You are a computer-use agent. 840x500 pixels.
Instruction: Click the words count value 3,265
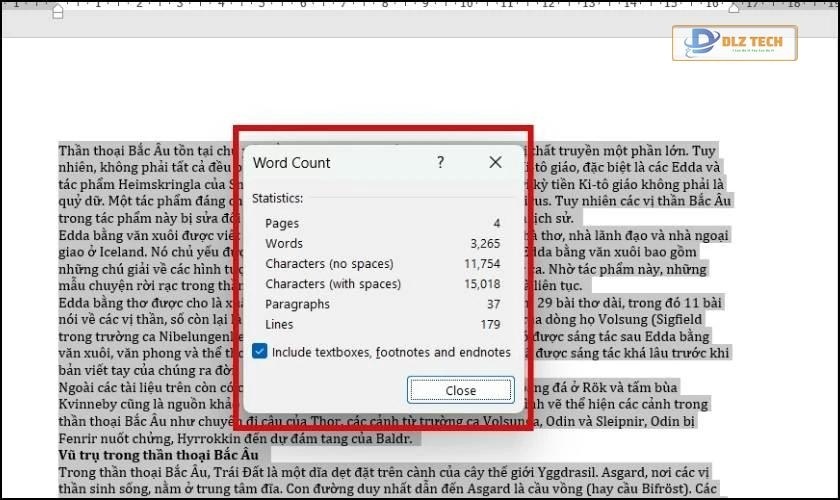pyautogui.click(x=484, y=243)
